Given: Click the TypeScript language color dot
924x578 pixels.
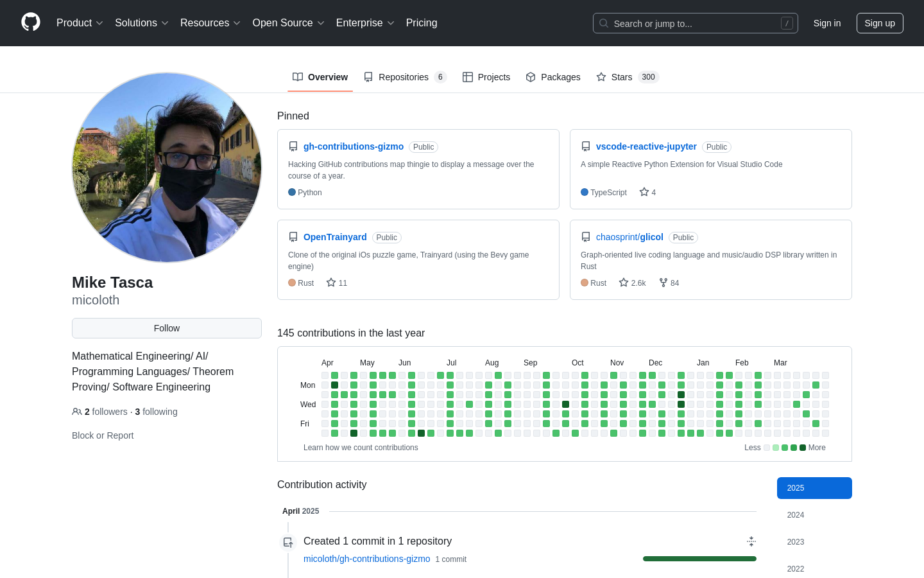Looking at the screenshot, I should [x=585, y=192].
